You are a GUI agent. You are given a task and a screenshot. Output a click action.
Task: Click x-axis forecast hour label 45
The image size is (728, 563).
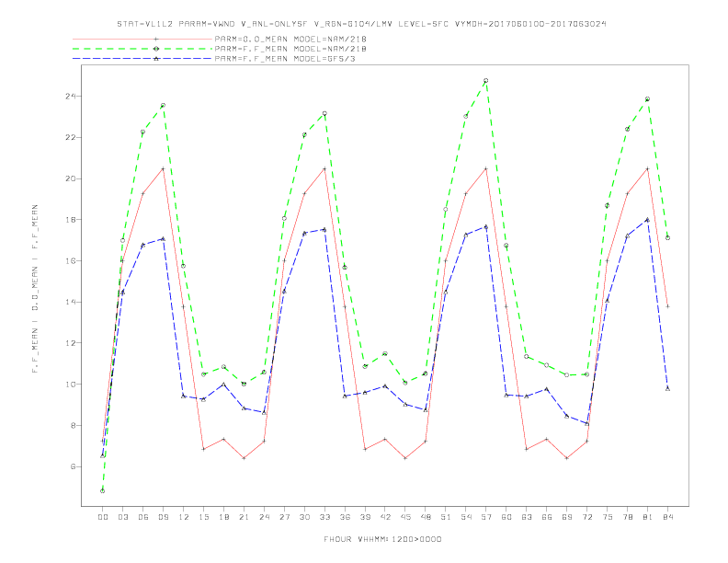405,517
